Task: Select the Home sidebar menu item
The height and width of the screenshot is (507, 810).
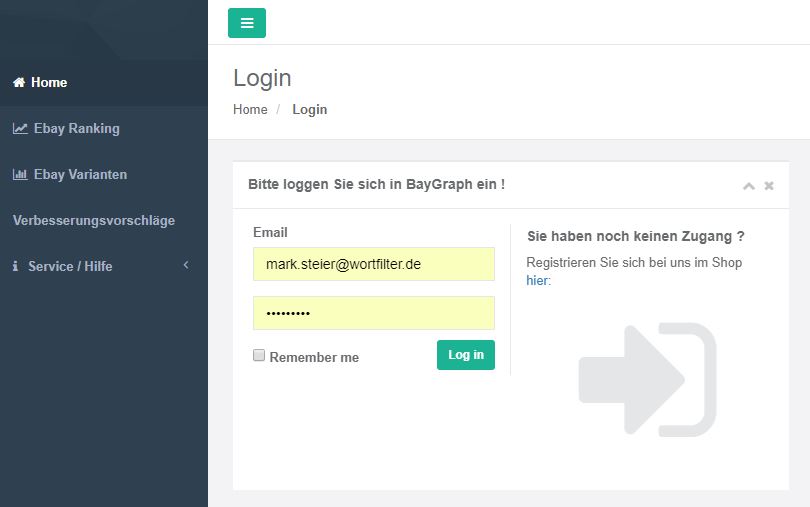Action: point(104,82)
